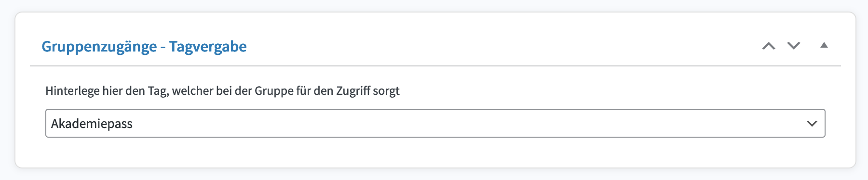Click the word Tagvergabe in the title
Viewport: 868px width, 180px height.
(208, 47)
